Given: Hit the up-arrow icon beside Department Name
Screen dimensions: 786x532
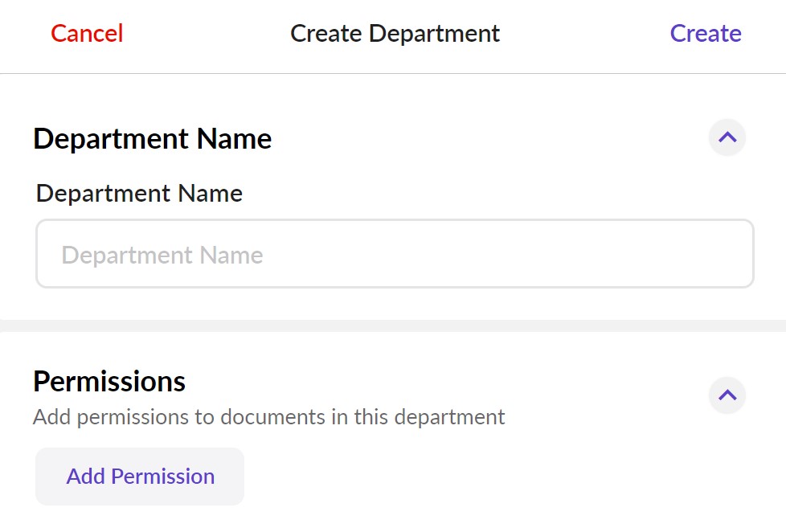Looking at the screenshot, I should point(727,137).
